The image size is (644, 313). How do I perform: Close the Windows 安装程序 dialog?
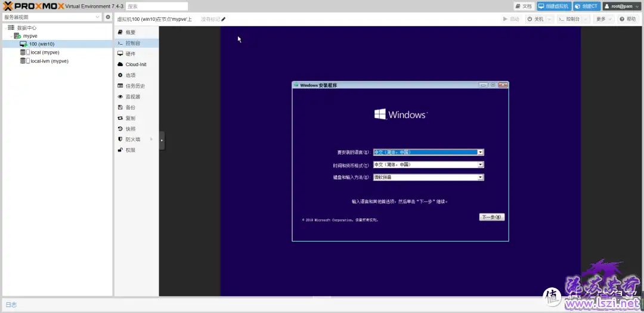[x=503, y=85]
